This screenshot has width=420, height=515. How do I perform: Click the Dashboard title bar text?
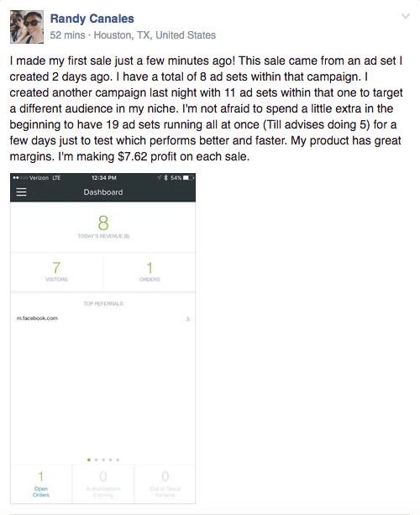pyautogui.click(x=103, y=192)
